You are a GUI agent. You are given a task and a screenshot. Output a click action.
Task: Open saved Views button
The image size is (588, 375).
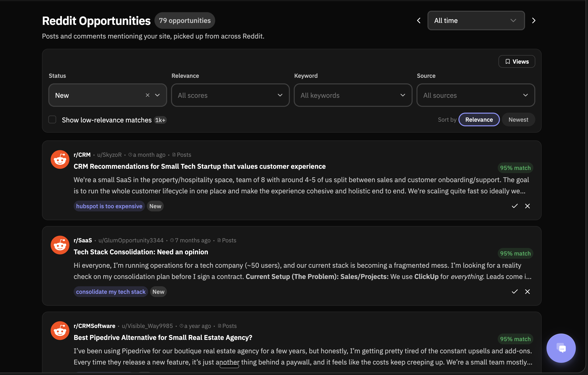[517, 61]
